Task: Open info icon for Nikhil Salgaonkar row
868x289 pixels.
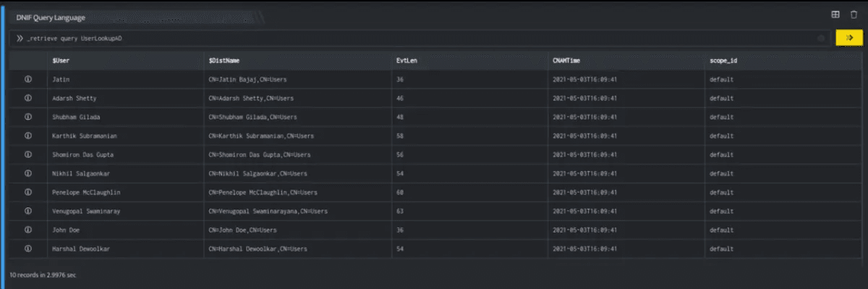Action: click(x=28, y=173)
